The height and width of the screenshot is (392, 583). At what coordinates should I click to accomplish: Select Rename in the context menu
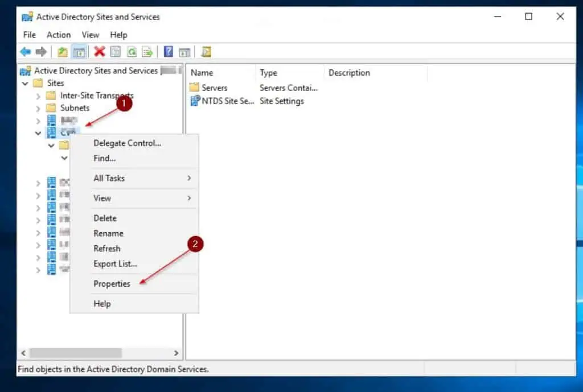(x=134, y=234)
